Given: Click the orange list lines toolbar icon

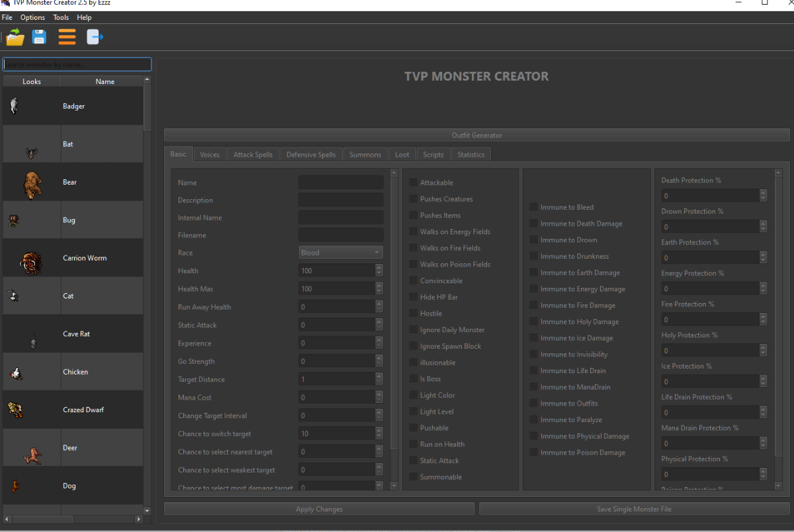Looking at the screenshot, I should pyautogui.click(x=67, y=37).
